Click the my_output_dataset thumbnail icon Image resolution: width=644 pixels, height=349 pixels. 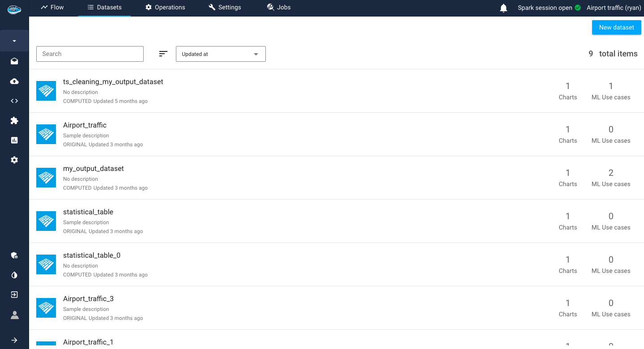coord(46,178)
